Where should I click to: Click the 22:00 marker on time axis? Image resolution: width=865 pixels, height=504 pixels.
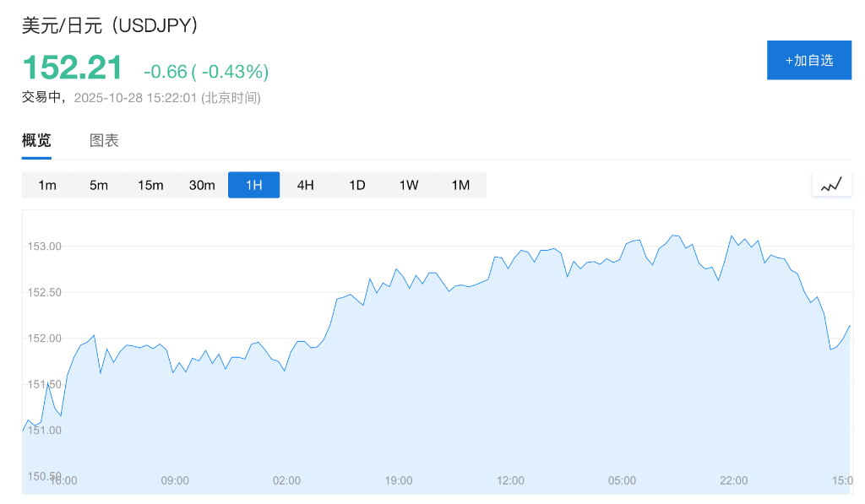733,480
